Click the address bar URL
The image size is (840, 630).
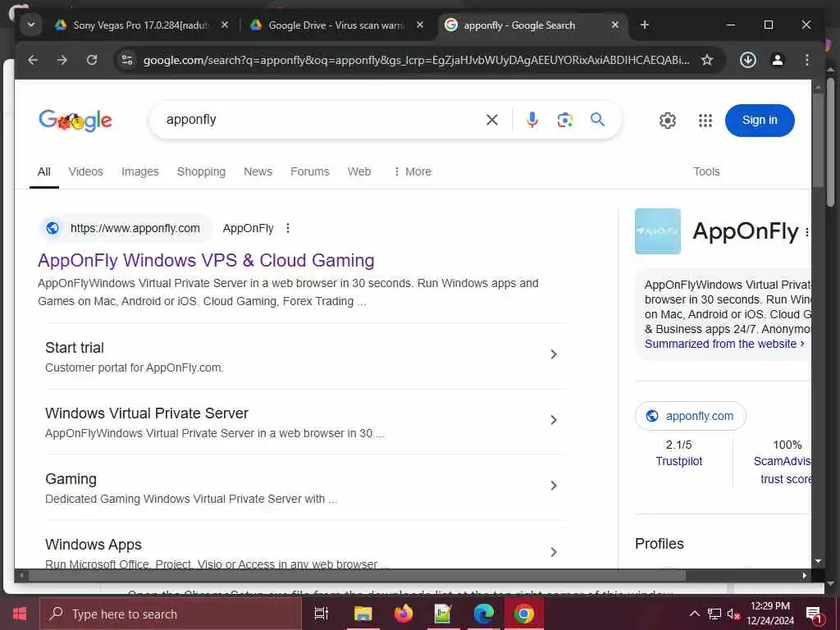click(416, 60)
